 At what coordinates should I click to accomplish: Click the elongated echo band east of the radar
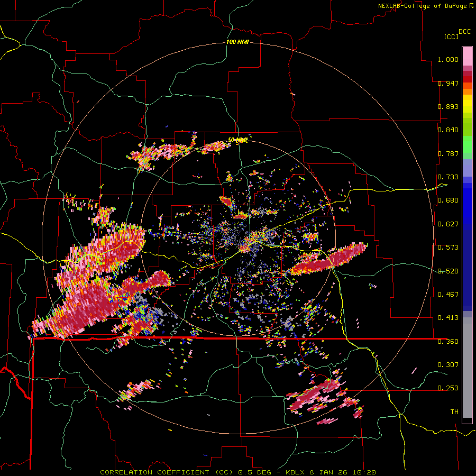328,259
